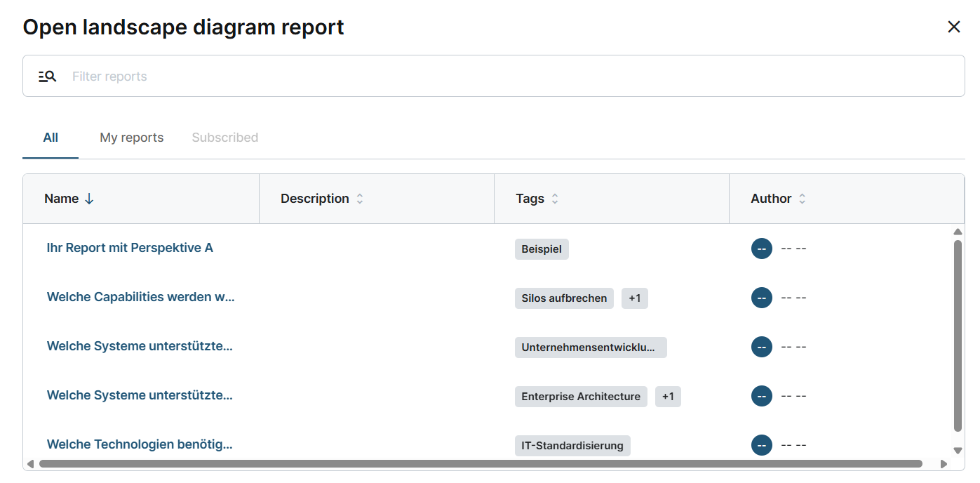Open the Subscribed tab
The height and width of the screenshot is (483, 980).
[224, 138]
